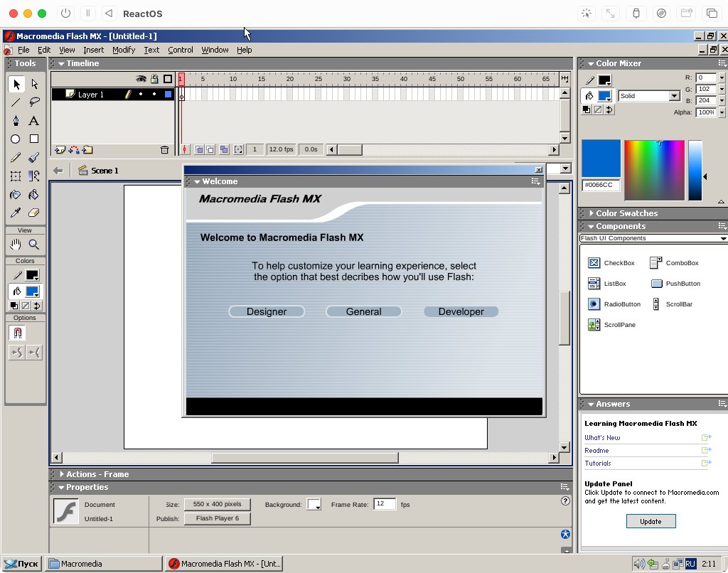
Task: Click the Add Motion Guide icon
Action: 74,149
